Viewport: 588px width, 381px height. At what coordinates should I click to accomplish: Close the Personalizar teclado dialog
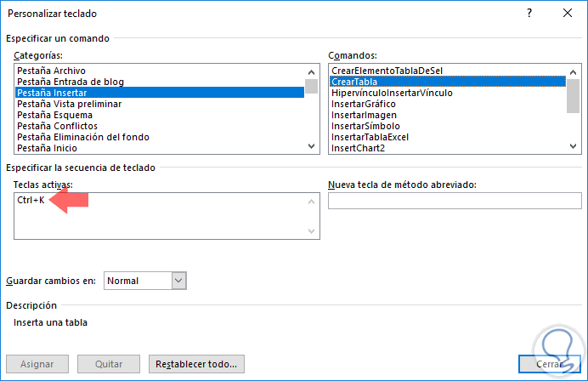[564, 14]
